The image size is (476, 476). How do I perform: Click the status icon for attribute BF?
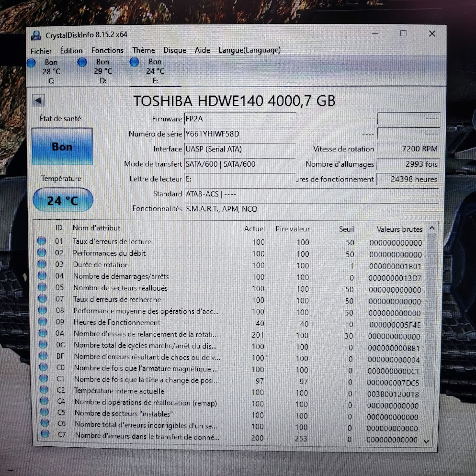click(x=44, y=356)
